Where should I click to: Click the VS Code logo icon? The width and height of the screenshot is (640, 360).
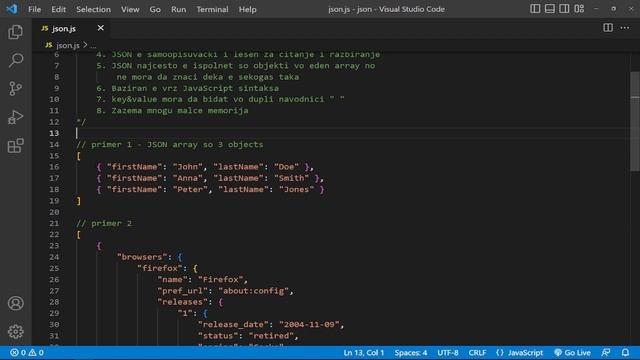(x=12, y=9)
